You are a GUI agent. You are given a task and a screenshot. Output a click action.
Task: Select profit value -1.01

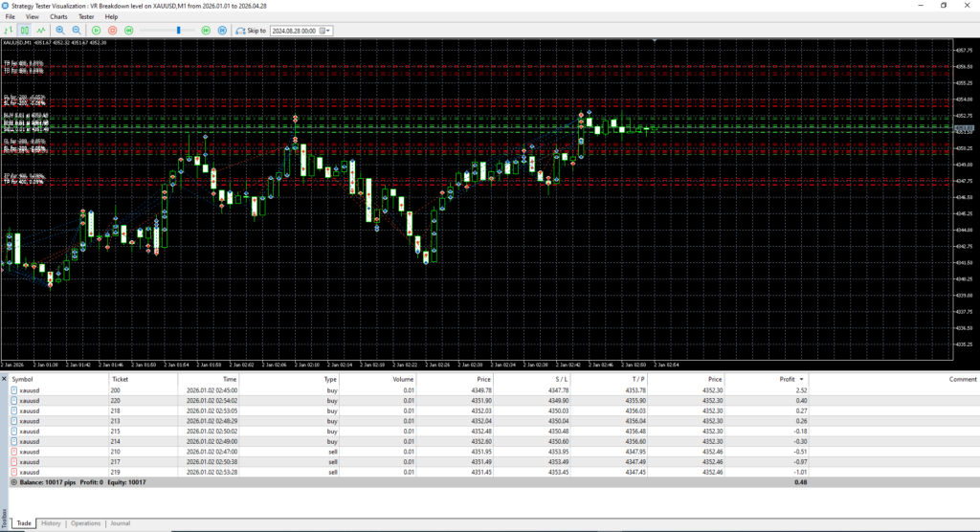coord(800,472)
